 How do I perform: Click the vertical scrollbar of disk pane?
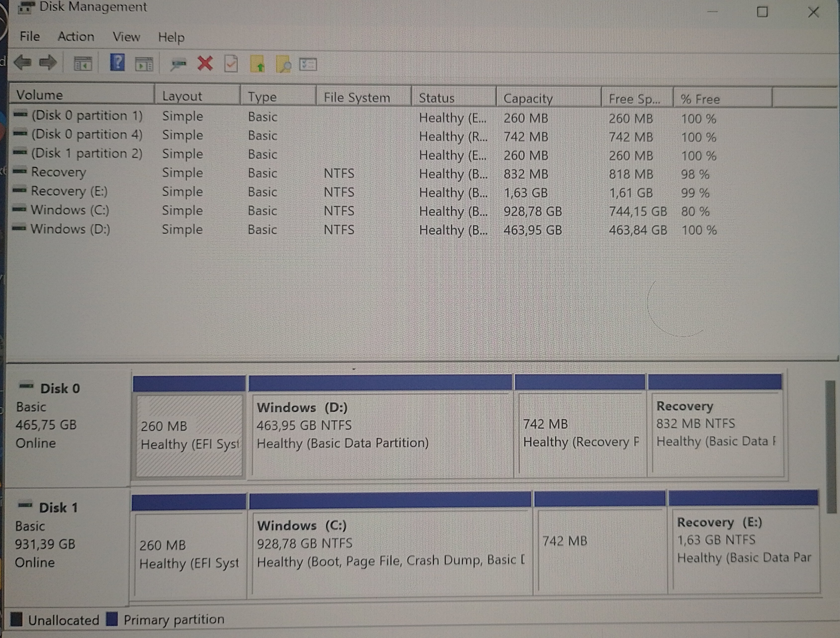point(831,446)
